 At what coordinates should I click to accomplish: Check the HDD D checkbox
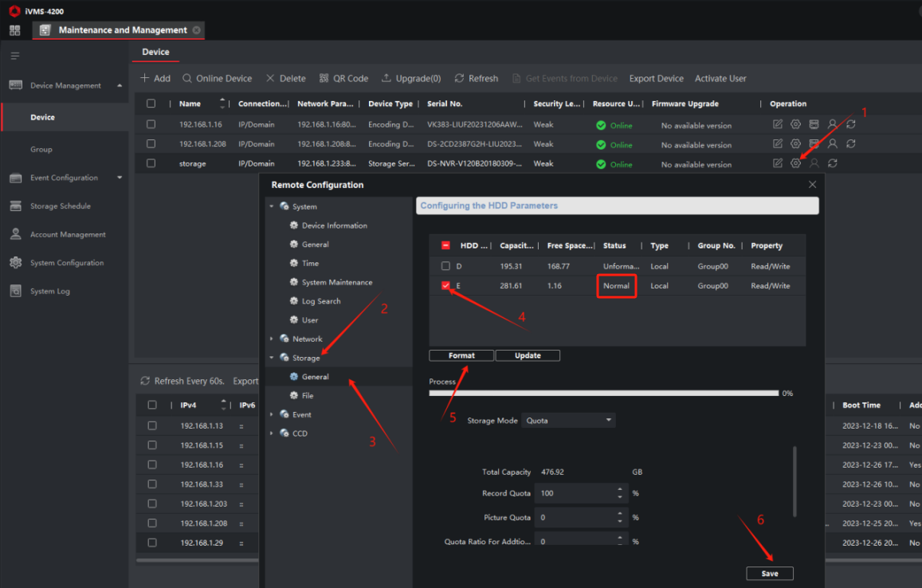[x=446, y=266]
